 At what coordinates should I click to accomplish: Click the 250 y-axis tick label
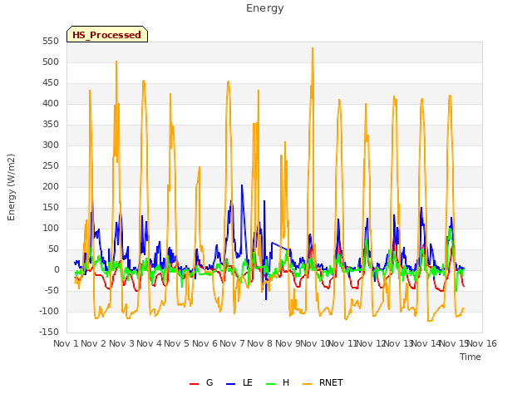(51, 166)
